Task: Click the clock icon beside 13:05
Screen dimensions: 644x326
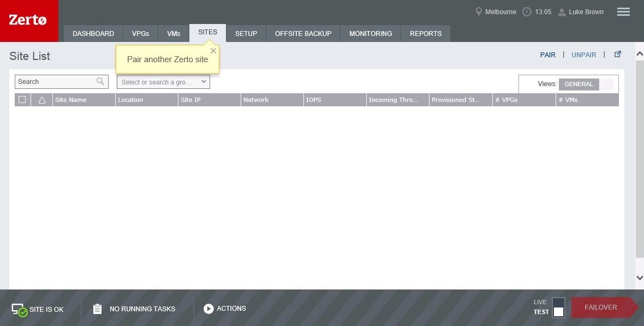Action: point(527,12)
